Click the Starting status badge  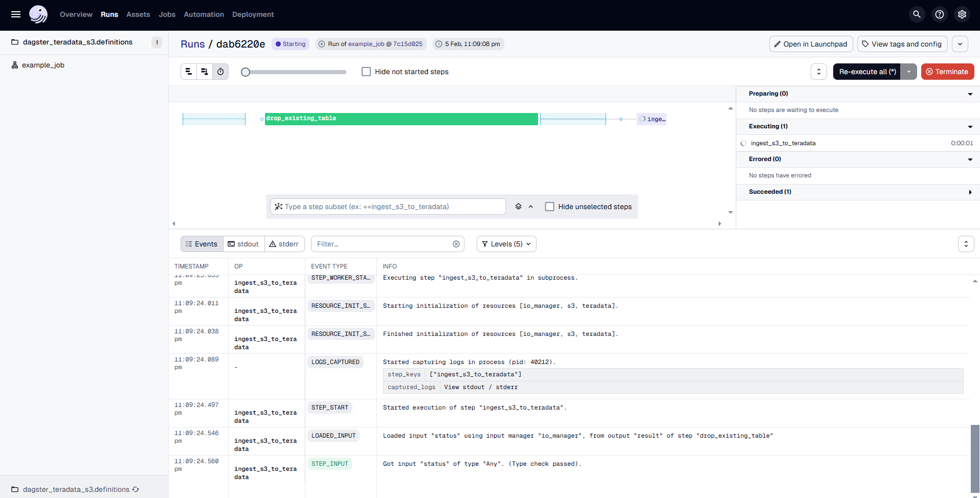point(291,44)
